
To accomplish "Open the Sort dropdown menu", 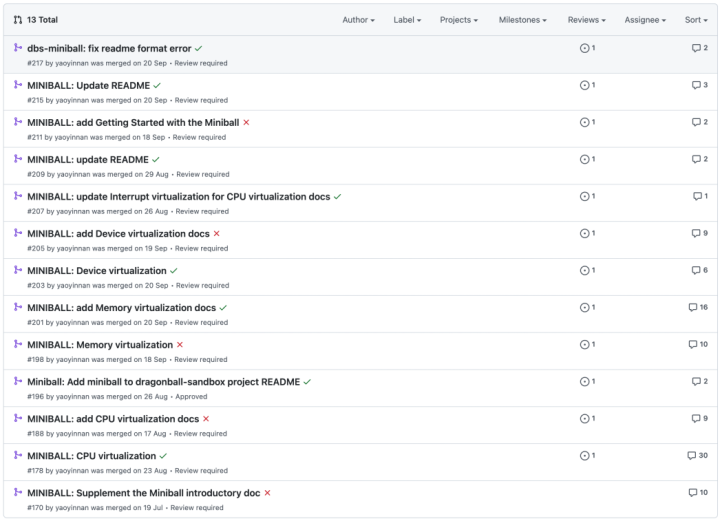I will (696, 20).
